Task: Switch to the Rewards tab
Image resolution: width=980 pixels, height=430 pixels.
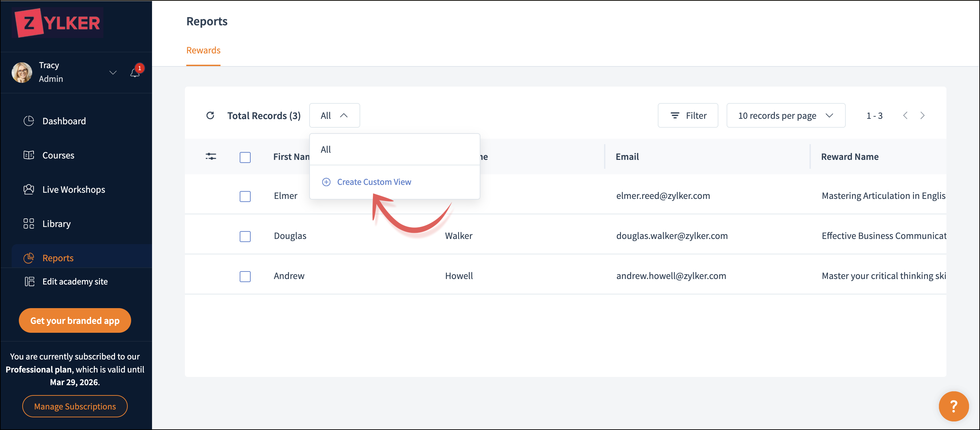Action: coord(203,50)
